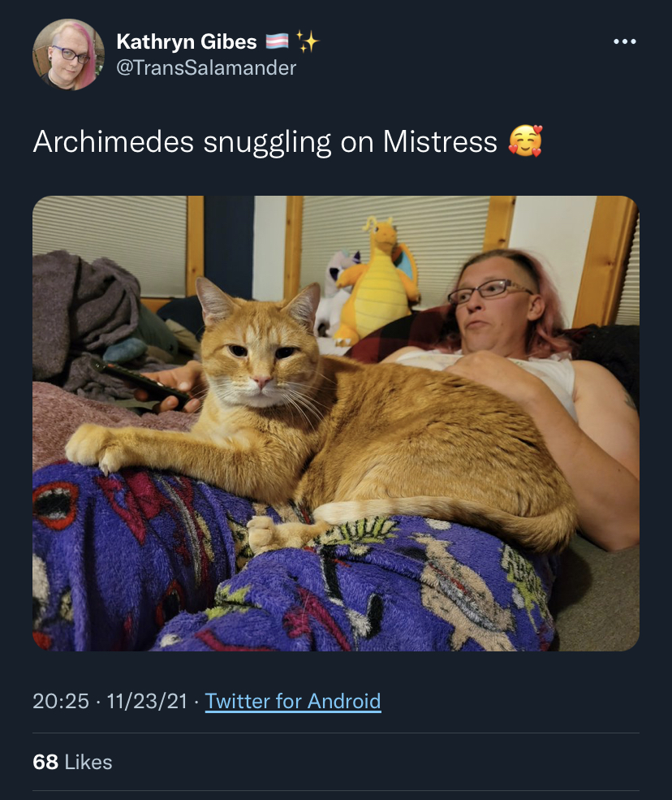Click the transgender flag emoji beside name

tap(278, 41)
